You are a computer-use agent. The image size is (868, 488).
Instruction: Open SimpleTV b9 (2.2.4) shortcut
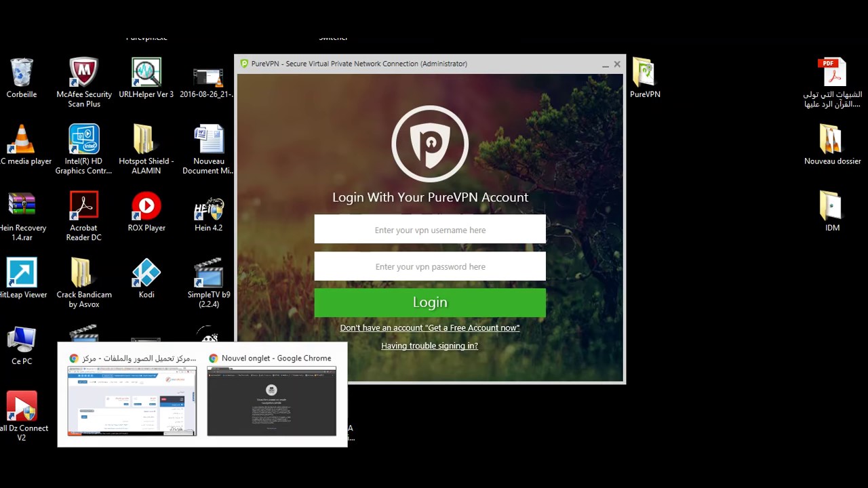(x=208, y=272)
